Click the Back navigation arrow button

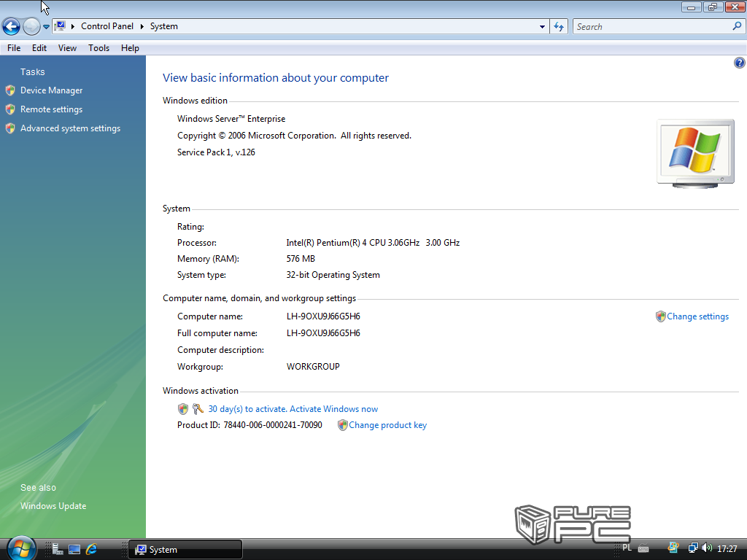pyautogui.click(x=11, y=27)
